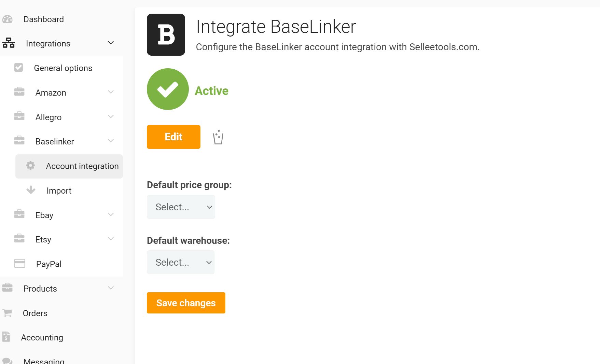Click the Dashboard gauge icon
600x364 pixels.
pyautogui.click(x=7, y=19)
